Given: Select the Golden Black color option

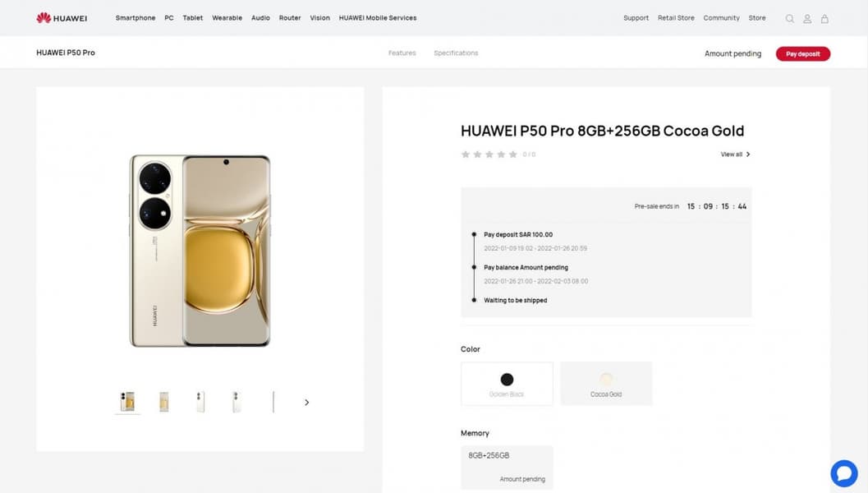Looking at the screenshot, I should tap(507, 384).
